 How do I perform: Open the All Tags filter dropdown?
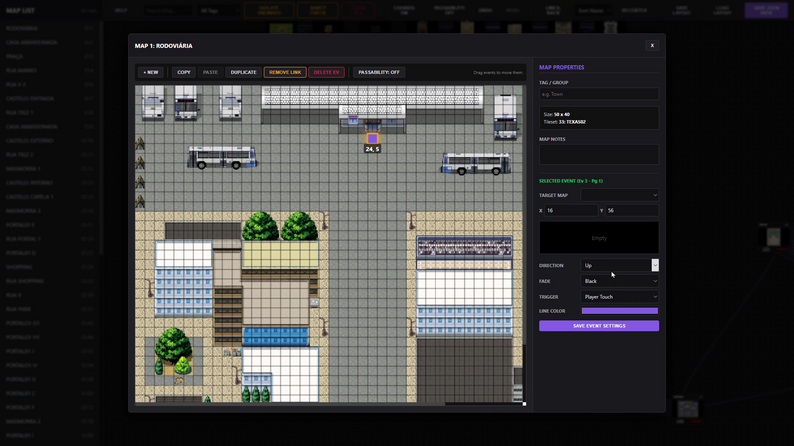pos(218,11)
